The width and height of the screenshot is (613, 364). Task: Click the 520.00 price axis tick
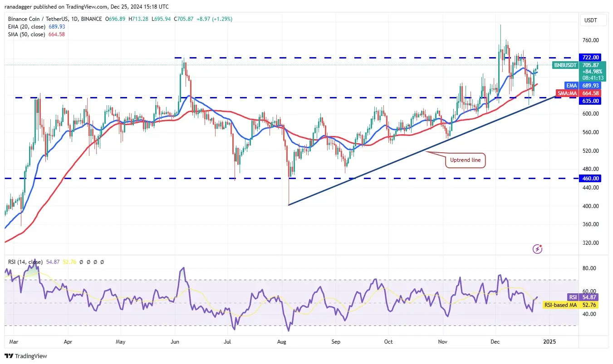[590, 151]
